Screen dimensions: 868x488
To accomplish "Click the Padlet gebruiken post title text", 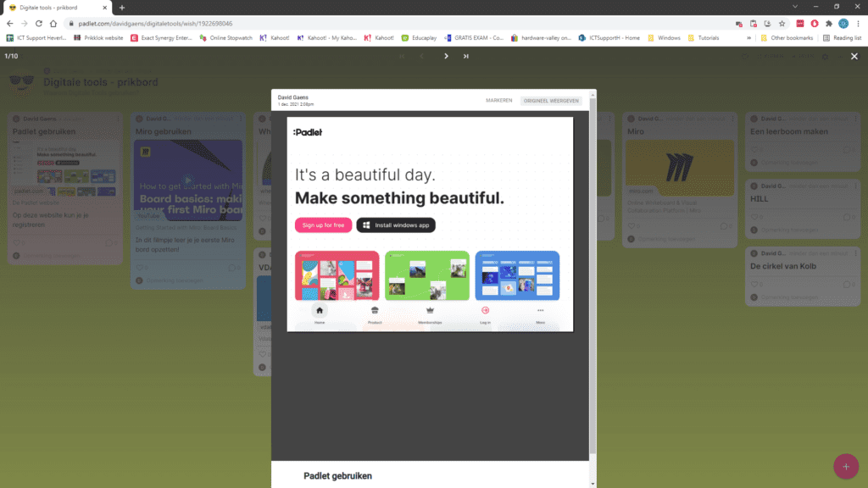I will click(x=337, y=476).
